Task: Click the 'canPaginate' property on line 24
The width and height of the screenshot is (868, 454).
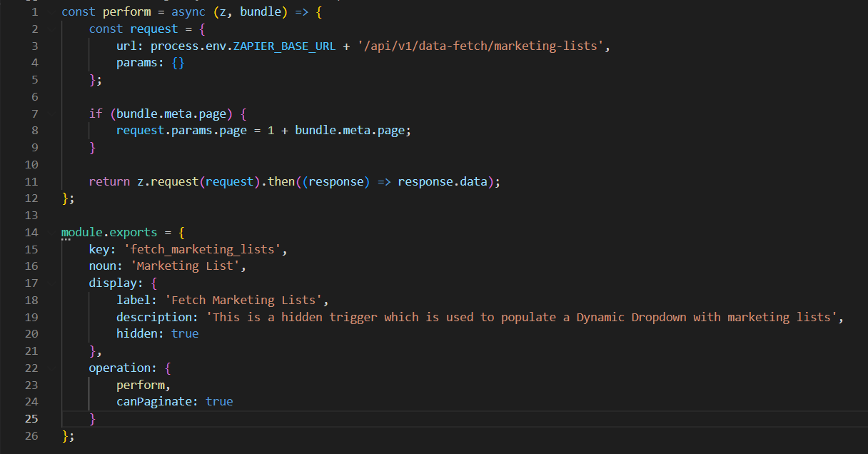Action: tap(154, 401)
